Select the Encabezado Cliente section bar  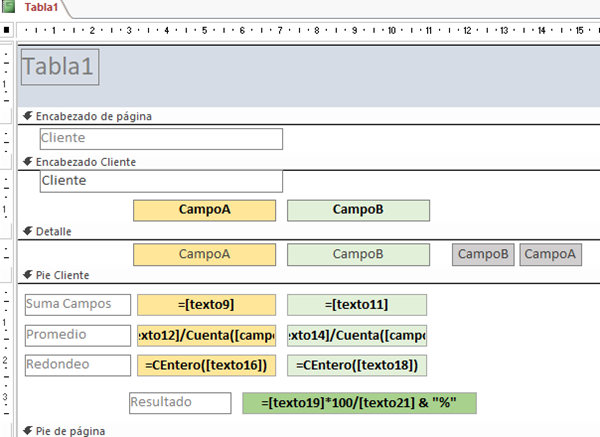(x=308, y=162)
